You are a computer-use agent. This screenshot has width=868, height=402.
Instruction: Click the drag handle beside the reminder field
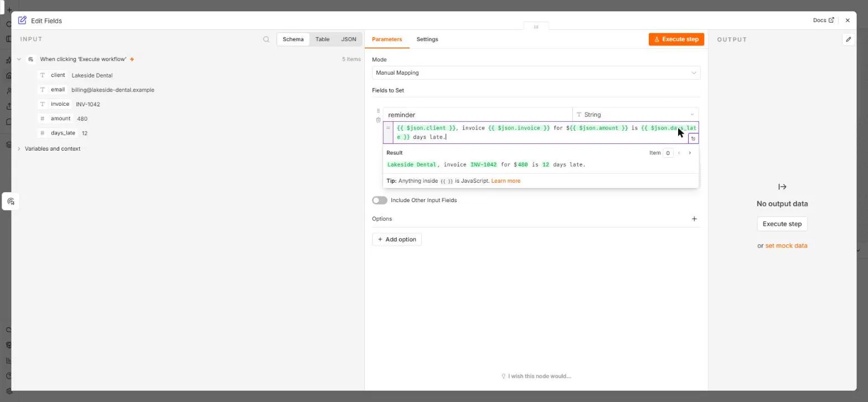378,111
